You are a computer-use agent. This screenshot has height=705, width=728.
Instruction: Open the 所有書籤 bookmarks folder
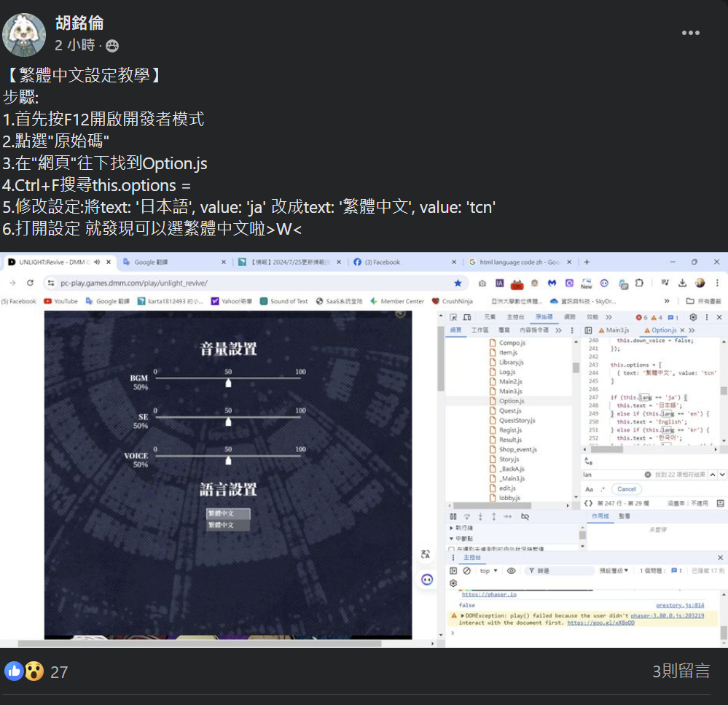(x=704, y=301)
